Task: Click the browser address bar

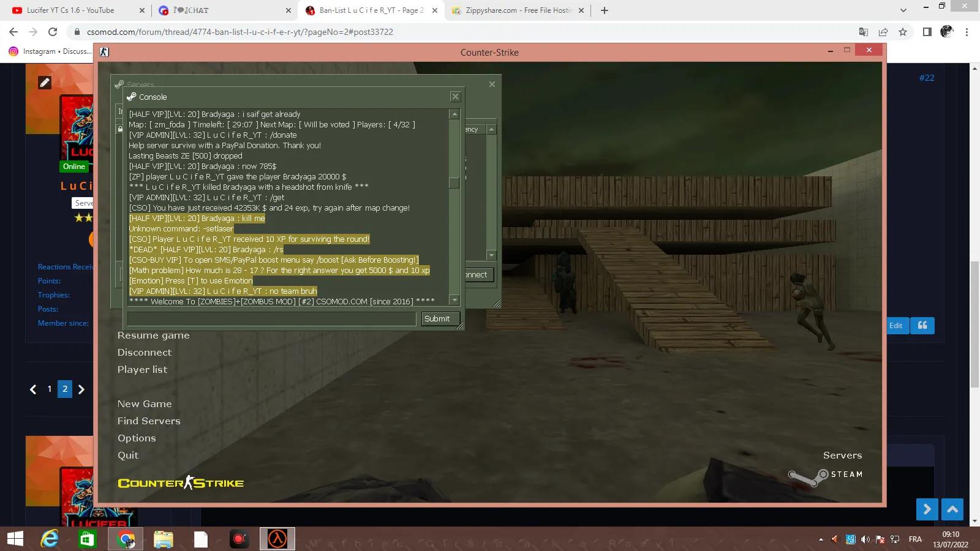Action: click(459, 32)
